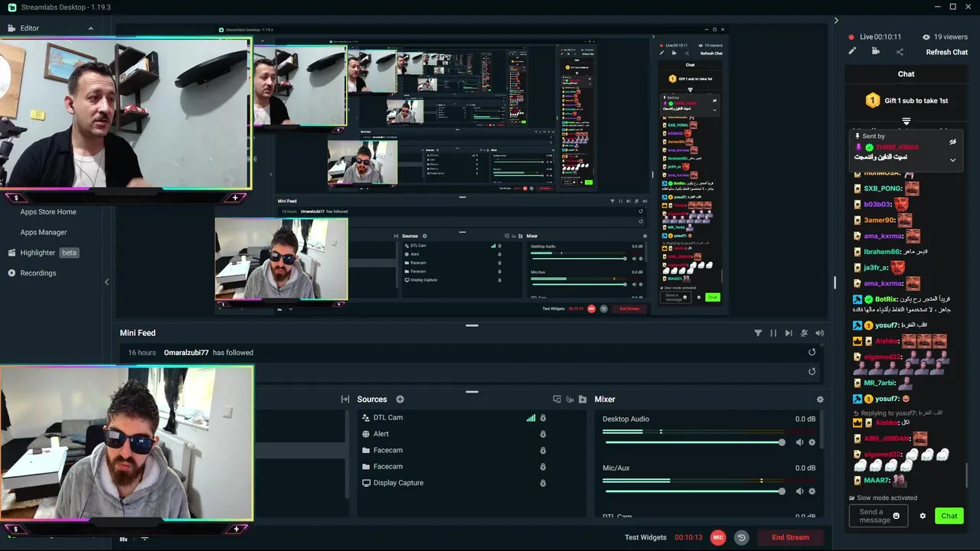Click the add folder icon above Sources list
Screen dimensions: 980x551
coord(583,399)
